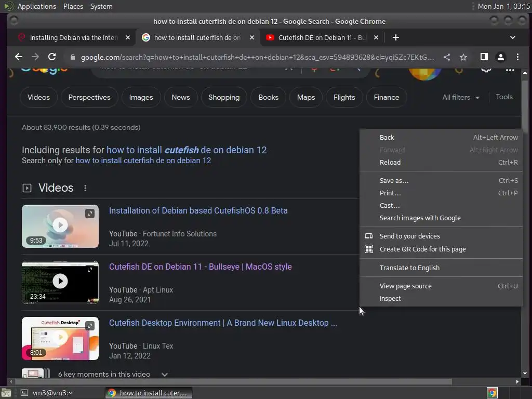Screen dimensions: 532x399
Task: Open 'Search only for cuterfish' link
Action: click(143, 161)
